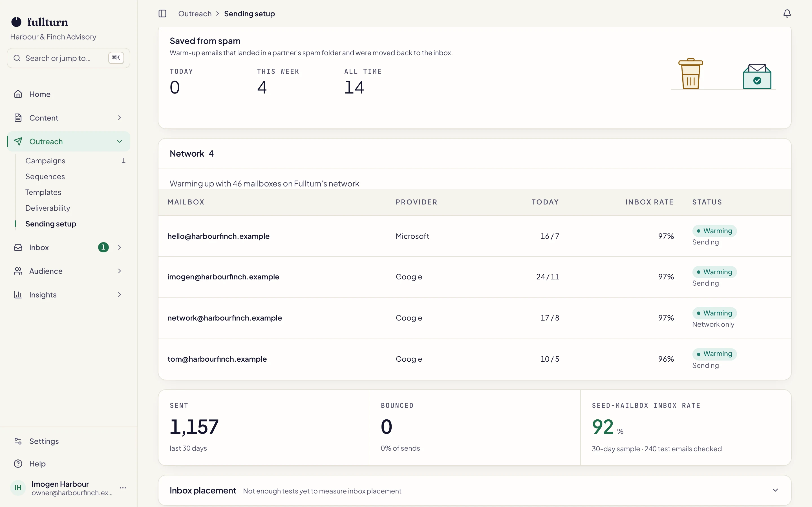Open Templates in the Outreach submenu

tap(43, 192)
